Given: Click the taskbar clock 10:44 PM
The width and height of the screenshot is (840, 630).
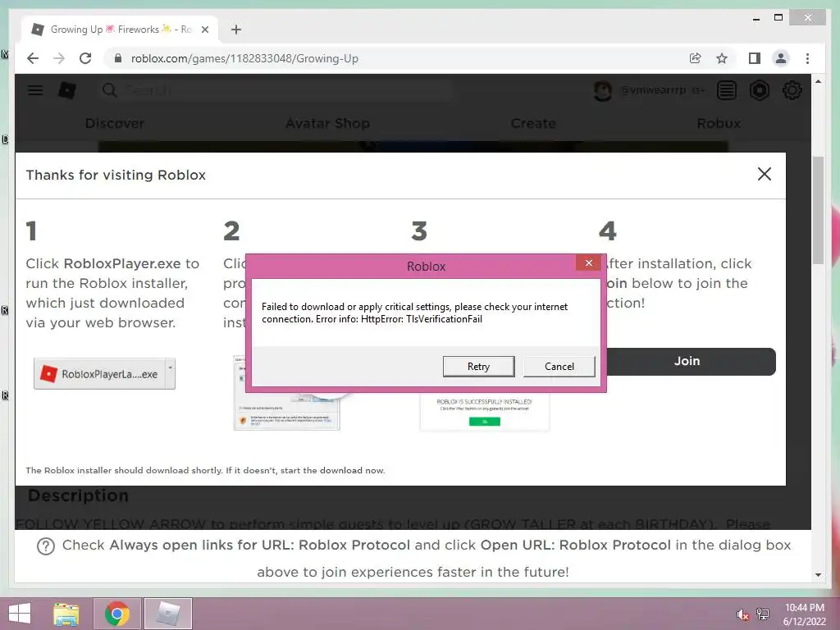Looking at the screenshot, I should [804, 608].
